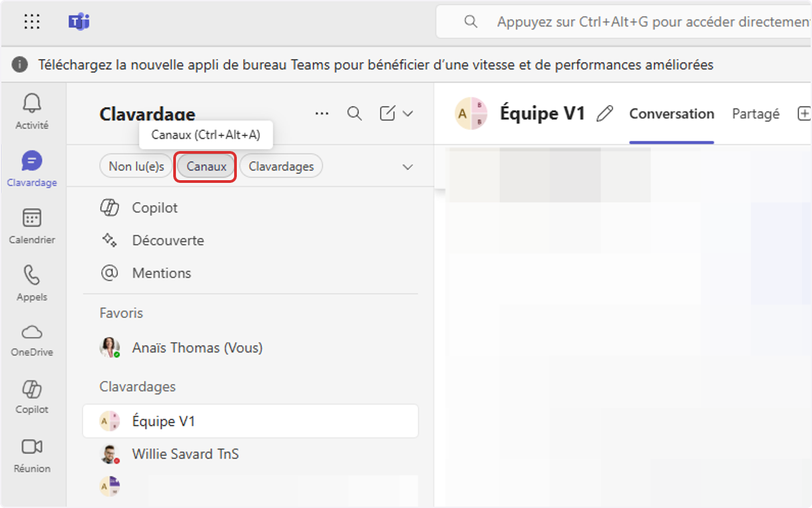Image resolution: width=812 pixels, height=508 pixels.
Task: Click the Équipe V1 group avatar in header
Action: (471, 114)
